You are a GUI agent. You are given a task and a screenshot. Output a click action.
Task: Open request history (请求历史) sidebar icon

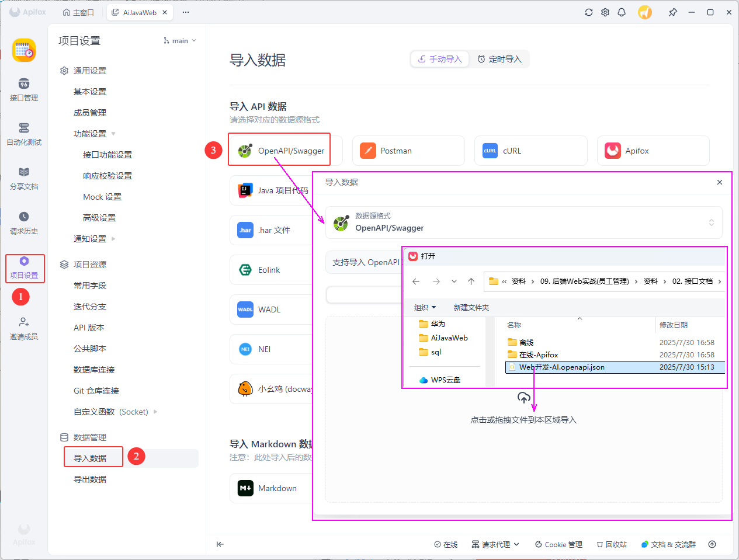click(x=23, y=222)
